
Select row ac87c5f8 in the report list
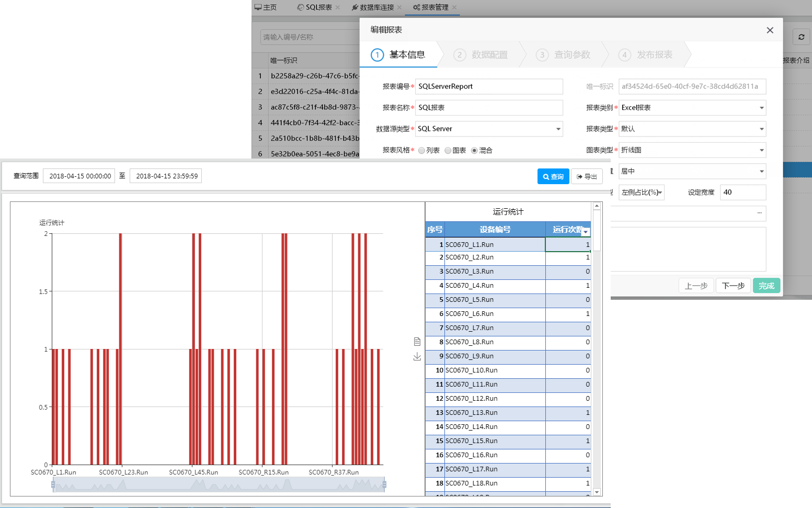click(x=306, y=107)
